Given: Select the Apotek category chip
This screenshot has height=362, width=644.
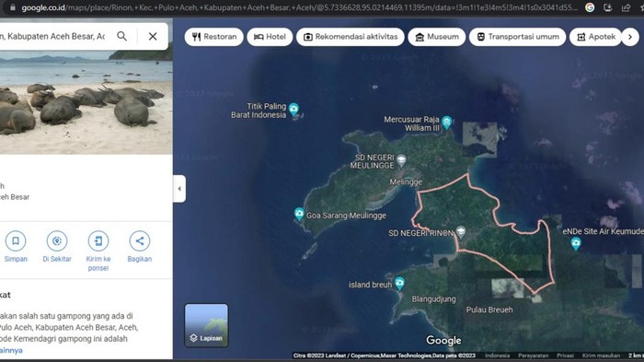Looking at the screenshot, I should [595, 37].
